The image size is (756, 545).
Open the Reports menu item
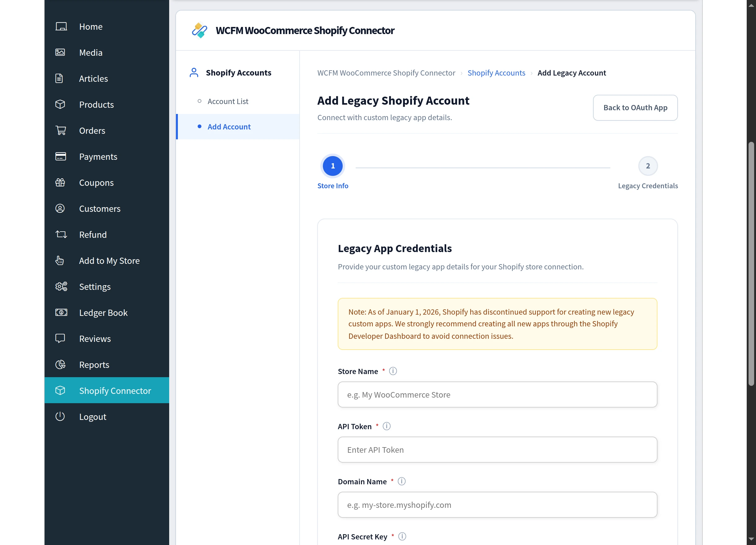pyautogui.click(x=107, y=364)
